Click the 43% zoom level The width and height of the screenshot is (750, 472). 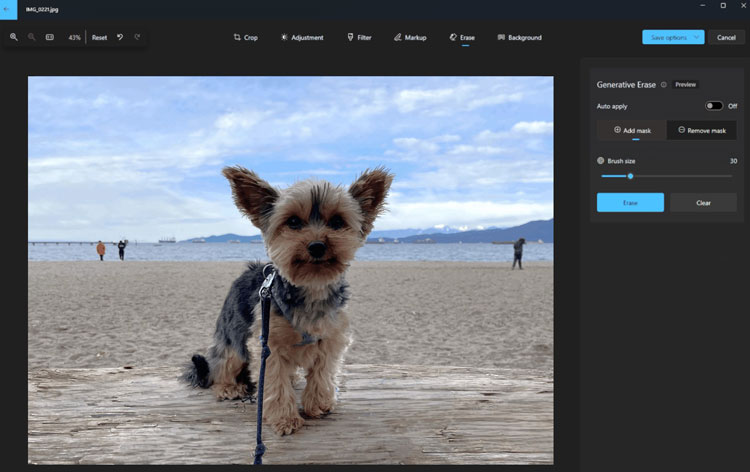74,37
